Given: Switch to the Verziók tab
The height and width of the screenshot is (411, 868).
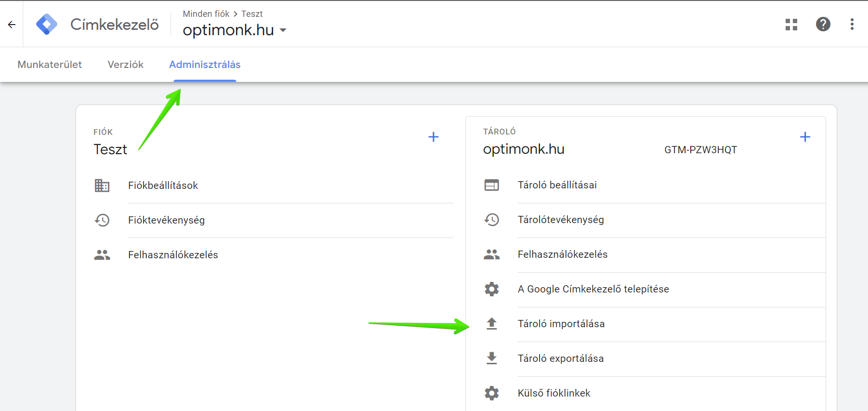Looking at the screenshot, I should pyautogui.click(x=126, y=65).
